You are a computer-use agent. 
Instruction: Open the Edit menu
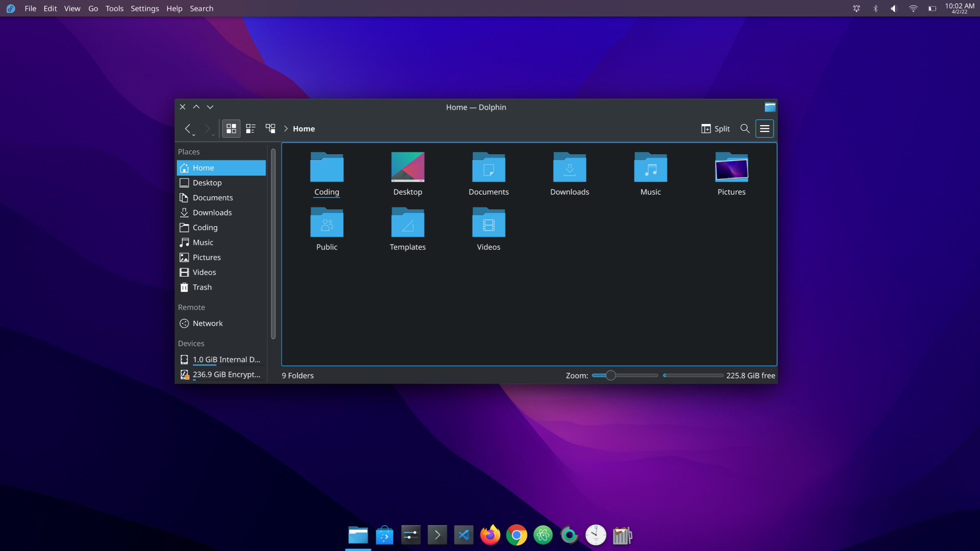(50, 8)
